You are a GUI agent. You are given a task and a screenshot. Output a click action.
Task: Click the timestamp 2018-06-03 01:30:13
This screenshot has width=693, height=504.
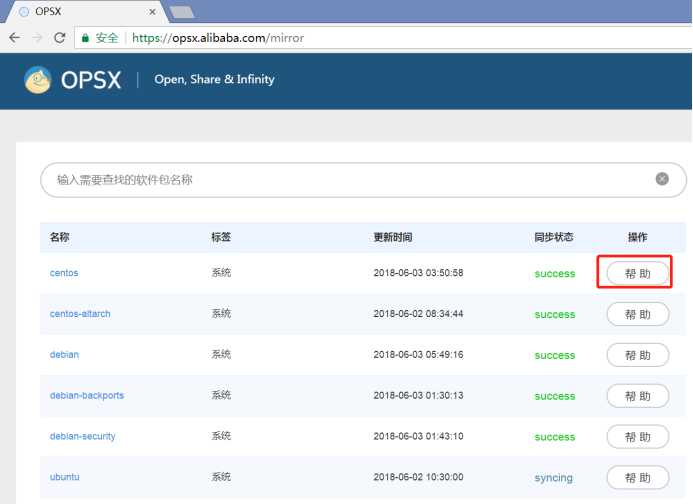[x=418, y=395]
